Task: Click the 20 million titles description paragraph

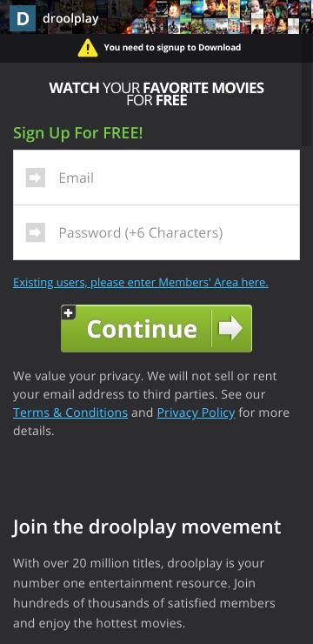Action: [x=144, y=593]
